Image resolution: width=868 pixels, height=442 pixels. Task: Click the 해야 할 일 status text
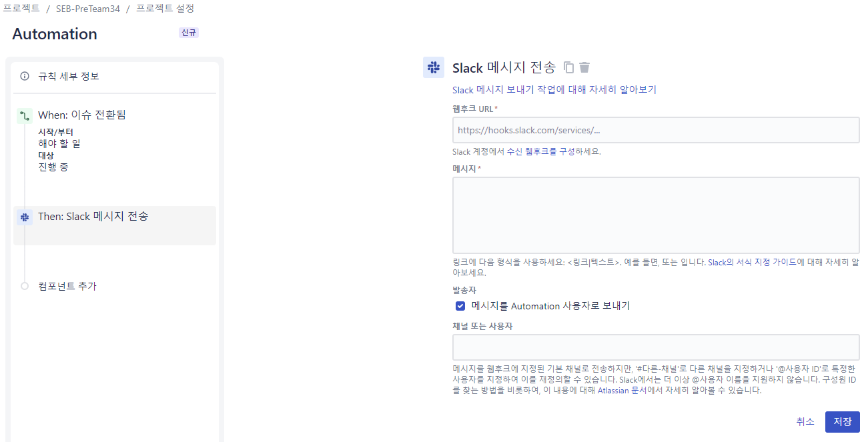59,143
